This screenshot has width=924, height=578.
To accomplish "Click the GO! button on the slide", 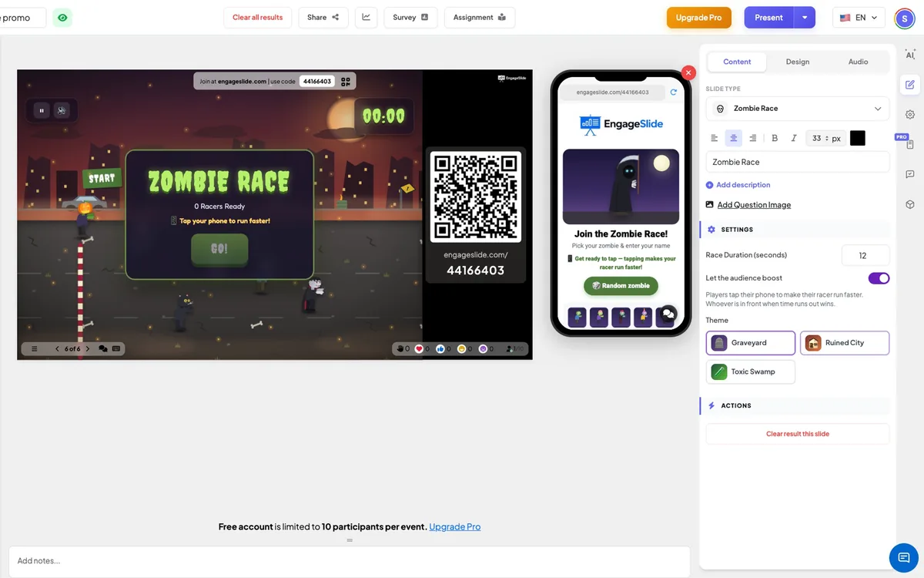I will [219, 250].
